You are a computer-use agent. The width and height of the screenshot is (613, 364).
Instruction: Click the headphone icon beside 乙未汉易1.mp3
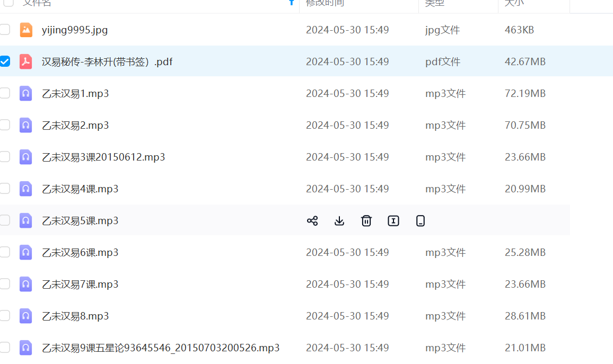click(x=26, y=94)
